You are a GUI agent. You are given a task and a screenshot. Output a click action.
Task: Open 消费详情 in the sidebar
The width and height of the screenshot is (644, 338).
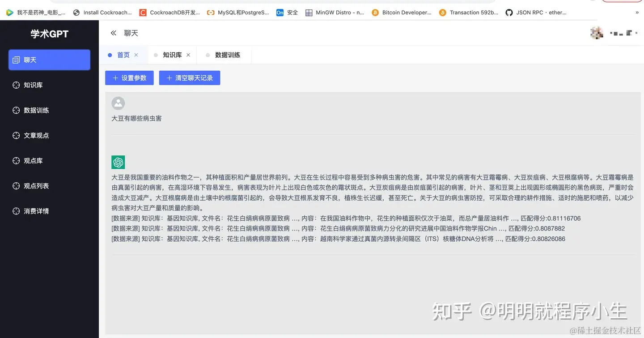coord(49,211)
